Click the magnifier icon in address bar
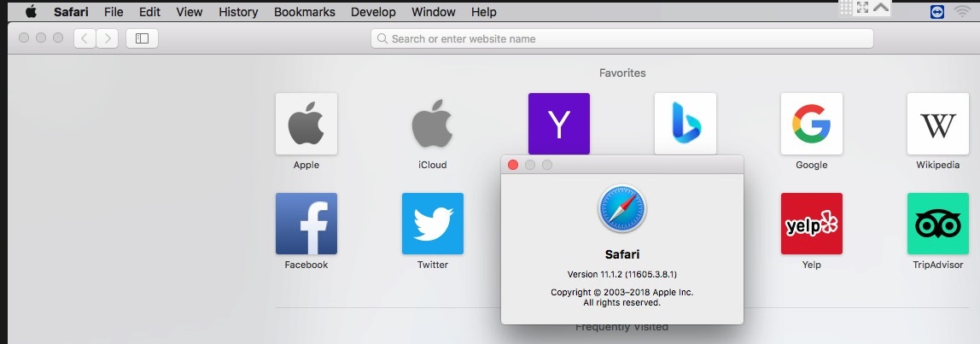 383,38
